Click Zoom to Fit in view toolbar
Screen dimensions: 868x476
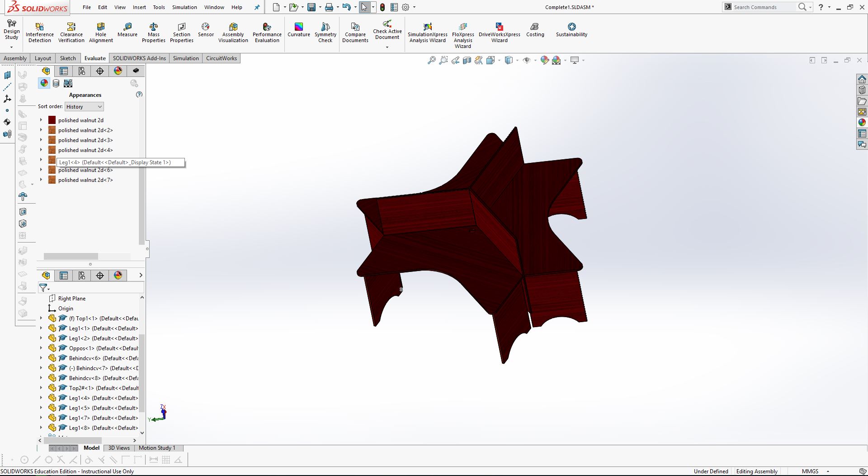pyautogui.click(x=432, y=60)
